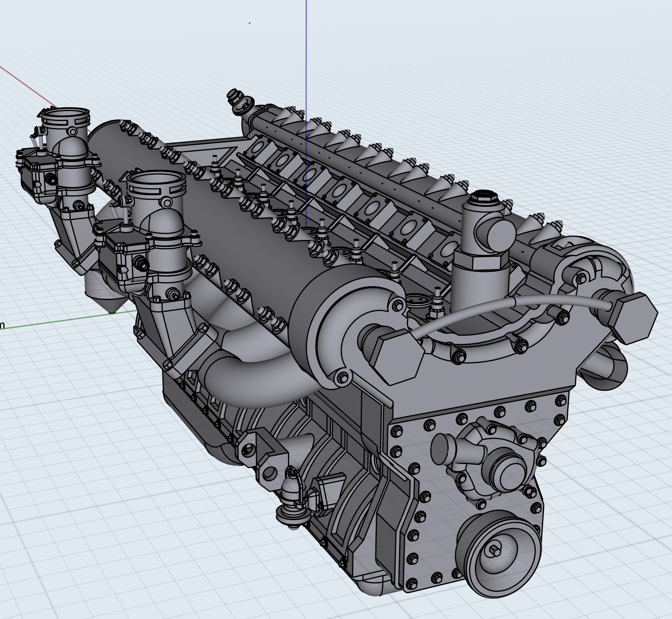Click the crankshaft pulley at the engine front
This screenshot has height=619, width=672.
pos(498,552)
